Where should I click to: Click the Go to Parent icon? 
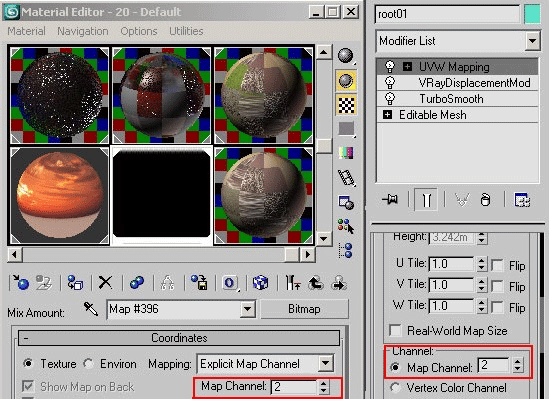pos(316,283)
